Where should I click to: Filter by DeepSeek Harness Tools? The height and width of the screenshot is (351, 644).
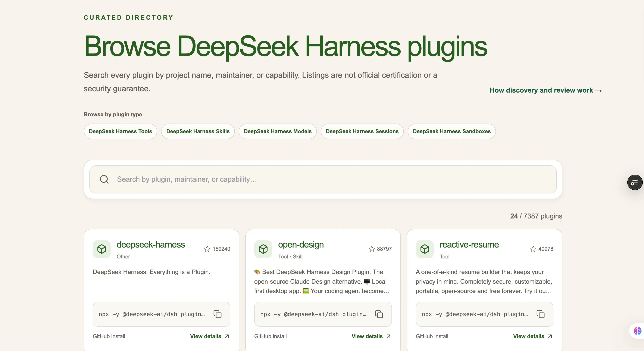[121, 131]
